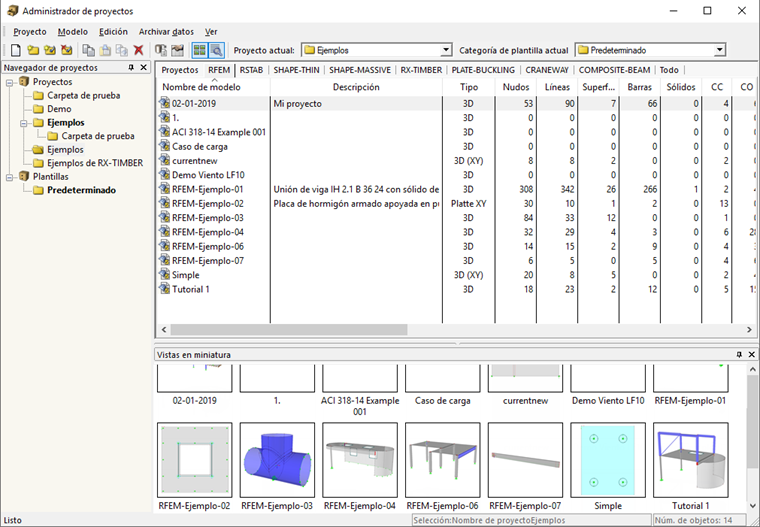Viewport: 760px width, 527px height.
Task: Click the paste clipboard icon
Action: click(x=105, y=50)
